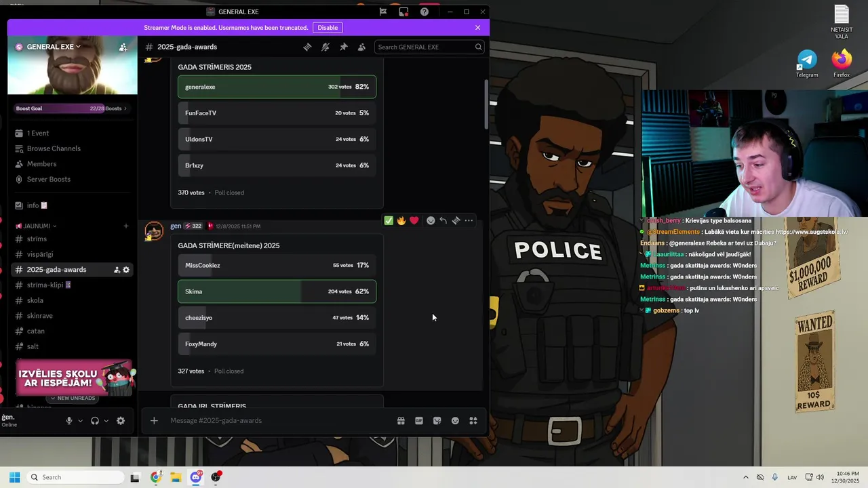The width and height of the screenshot is (868, 488).
Task: Open the emoji picker in message bar
Action: (x=455, y=420)
